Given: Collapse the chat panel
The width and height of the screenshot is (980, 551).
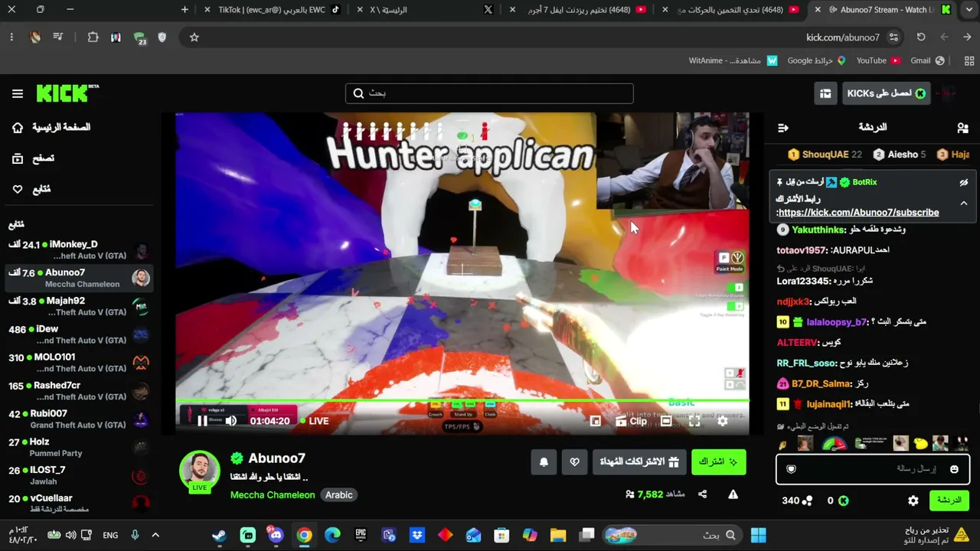Looking at the screenshot, I should click(x=782, y=128).
